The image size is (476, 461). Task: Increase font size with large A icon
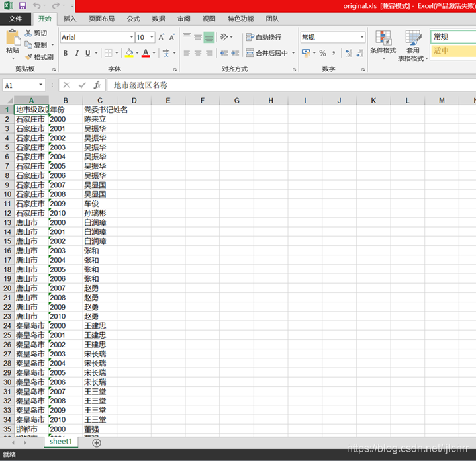161,37
